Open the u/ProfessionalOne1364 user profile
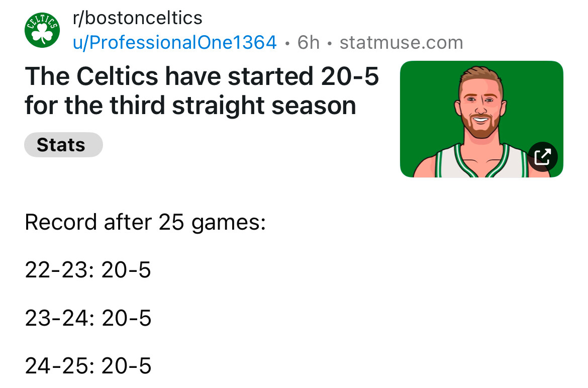The height and width of the screenshot is (388, 588). (175, 43)
